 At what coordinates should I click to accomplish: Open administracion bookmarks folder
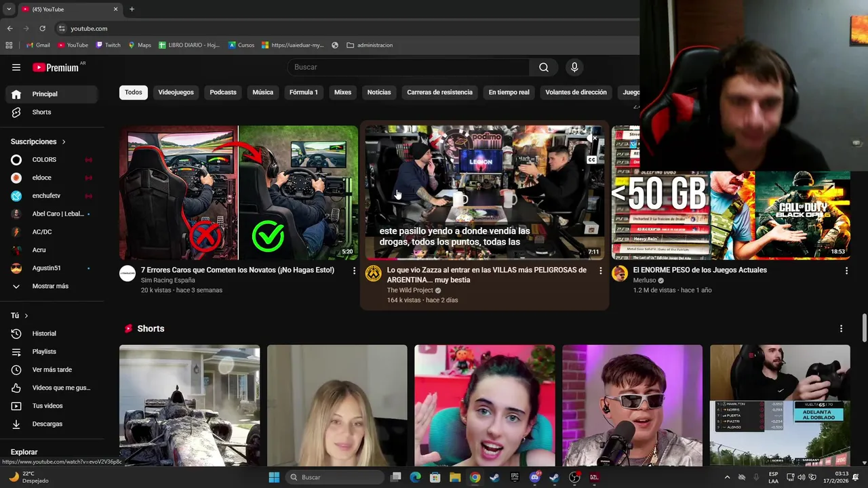[x=370, y=45]
